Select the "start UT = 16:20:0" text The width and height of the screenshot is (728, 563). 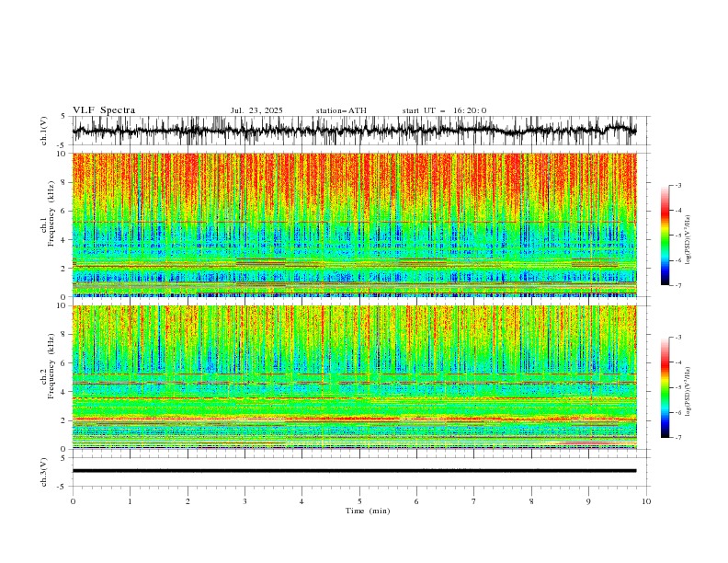click(x=444, y=110)
